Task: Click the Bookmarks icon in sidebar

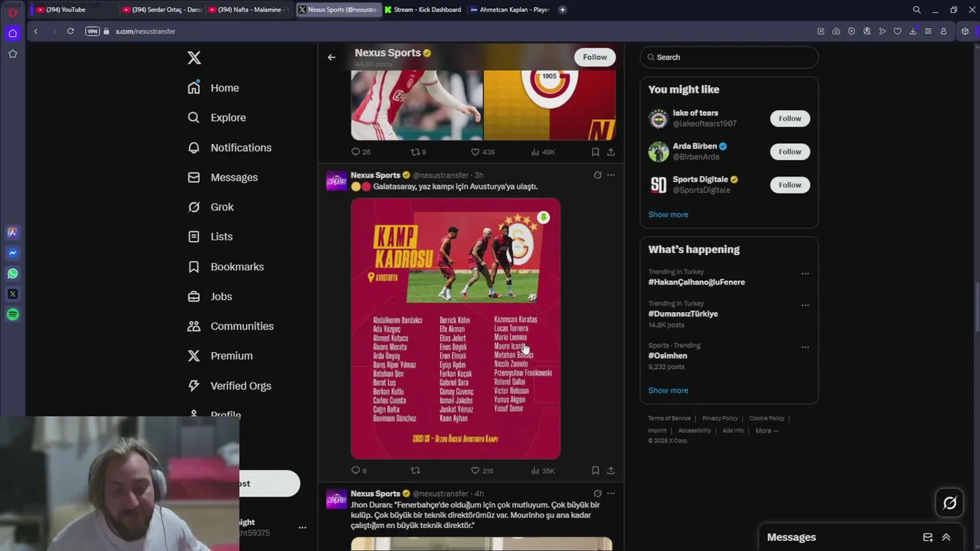Action: (194, 267)
